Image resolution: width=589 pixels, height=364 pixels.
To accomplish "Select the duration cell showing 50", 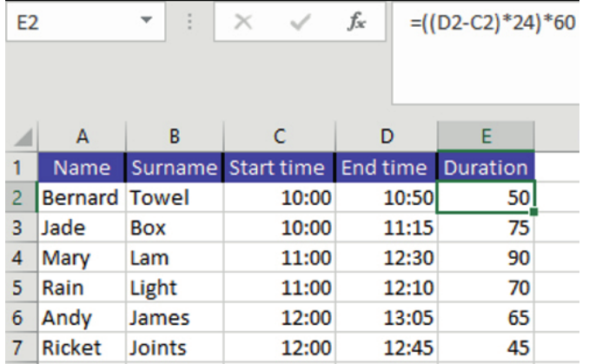I will [486, 197].
